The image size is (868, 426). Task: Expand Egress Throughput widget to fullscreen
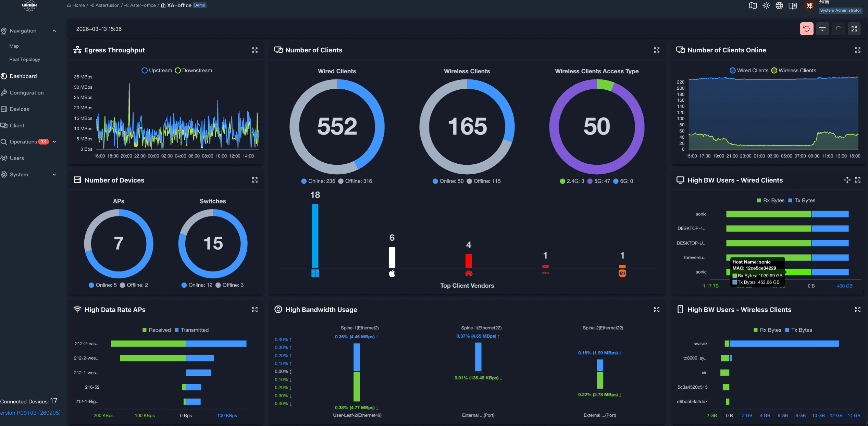pyautogui.click(x=255, y=50)
